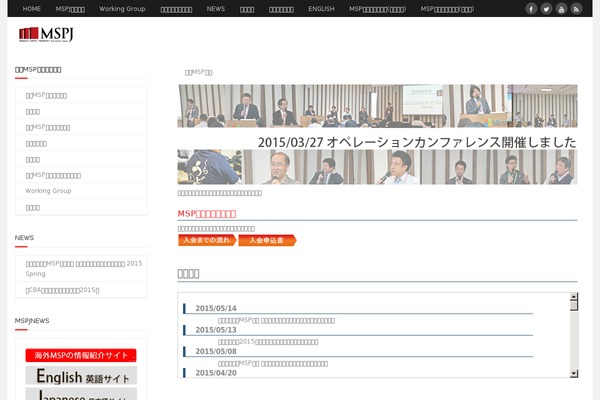Open the news link under 2015/05/13
Screen dimensions: 600x400
click(x=268, y=342)
